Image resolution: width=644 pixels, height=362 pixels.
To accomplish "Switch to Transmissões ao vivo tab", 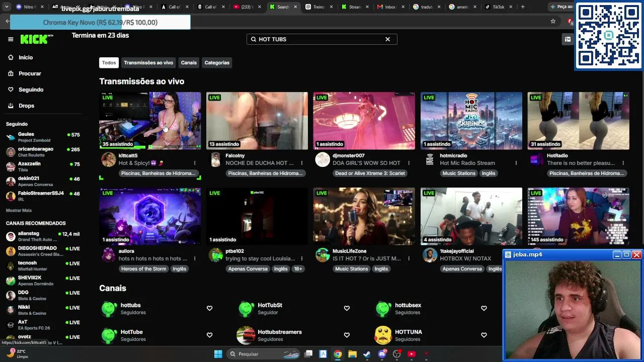I will 148,63.
